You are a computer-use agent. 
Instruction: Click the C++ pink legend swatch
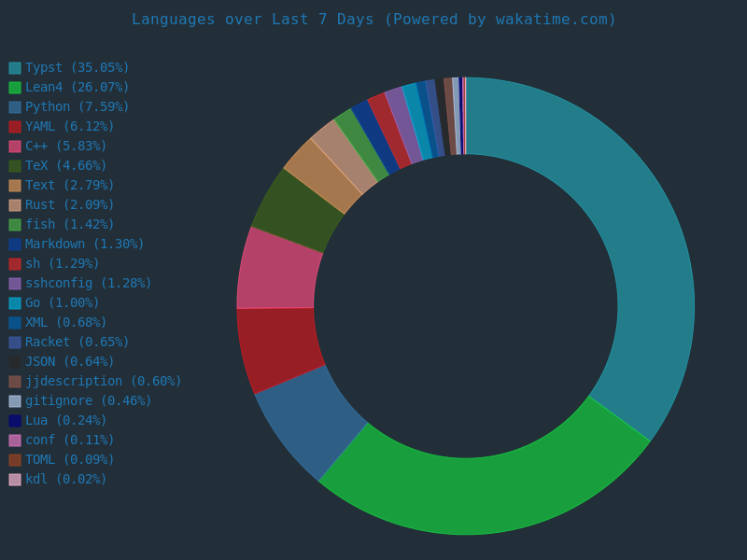click(15, 147)
